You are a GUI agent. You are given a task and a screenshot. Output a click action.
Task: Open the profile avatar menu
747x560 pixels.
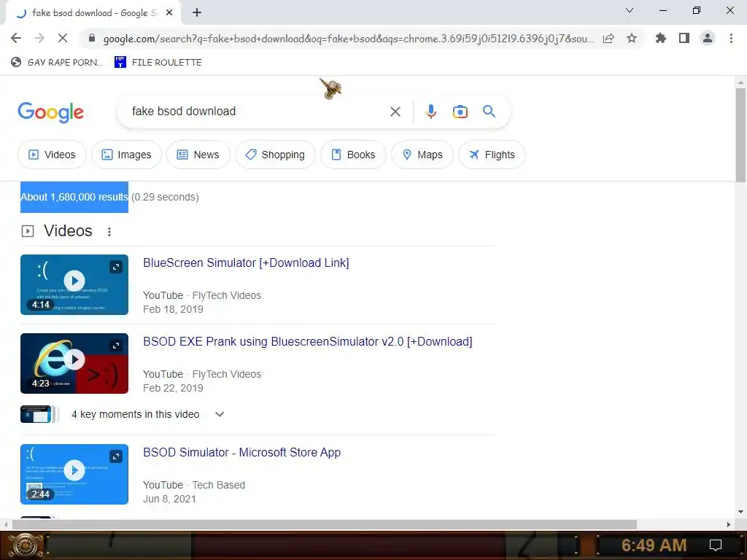pyautogui.click(x=708, y=38)
